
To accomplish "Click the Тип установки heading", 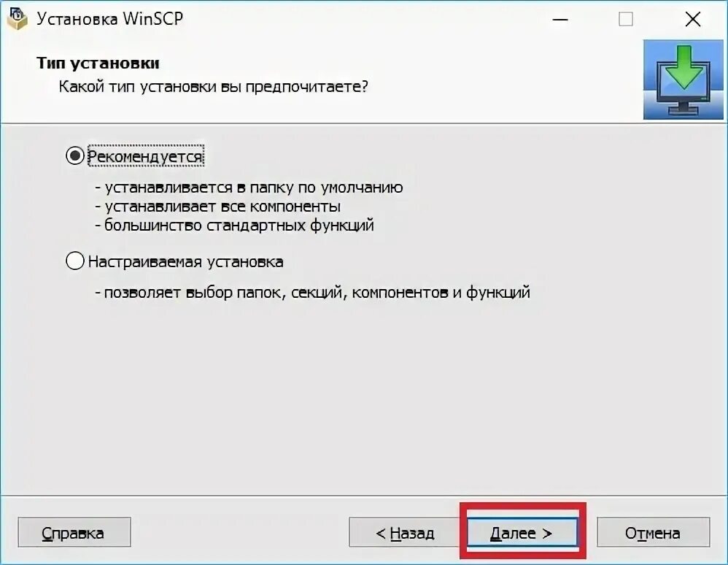I will click(x=98, y=63).
